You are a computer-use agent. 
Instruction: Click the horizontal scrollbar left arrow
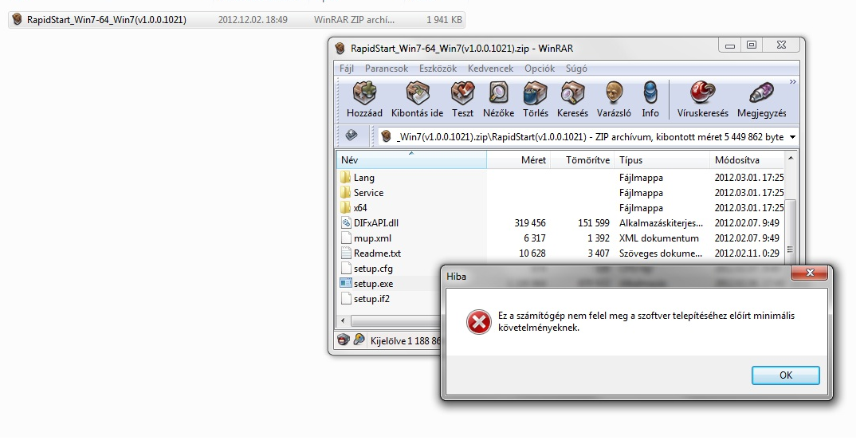coord(344,320)
